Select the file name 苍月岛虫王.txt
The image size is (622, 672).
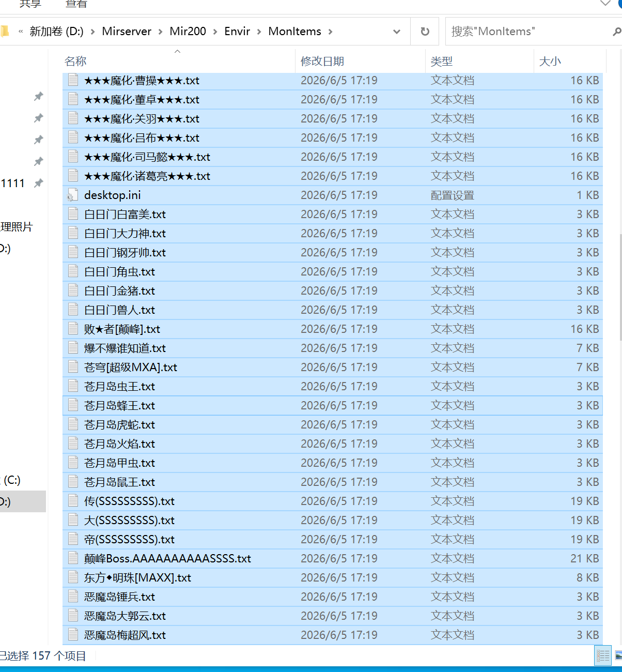click(x=119, y=386)
